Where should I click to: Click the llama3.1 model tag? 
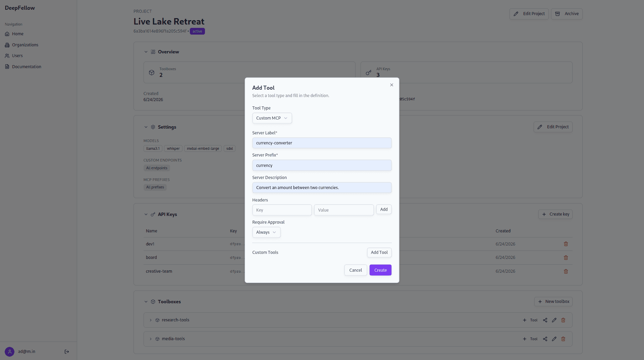coord(153,149)
